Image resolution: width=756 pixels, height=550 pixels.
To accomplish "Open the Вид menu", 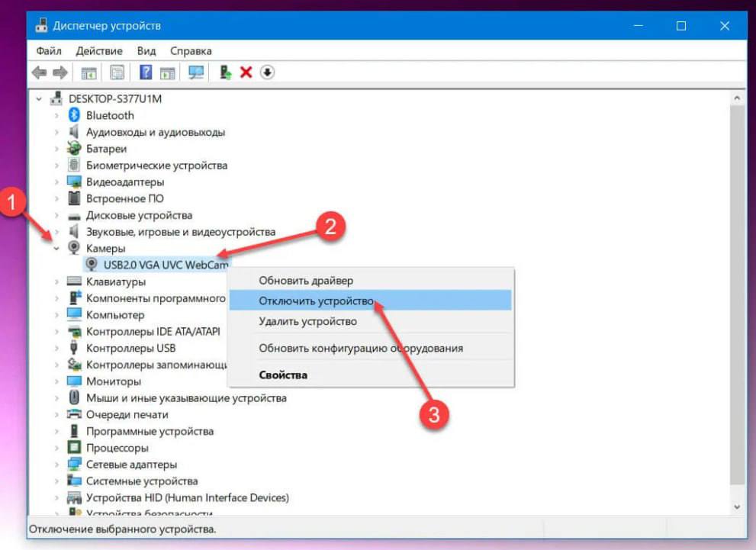I will pos(146,51).
